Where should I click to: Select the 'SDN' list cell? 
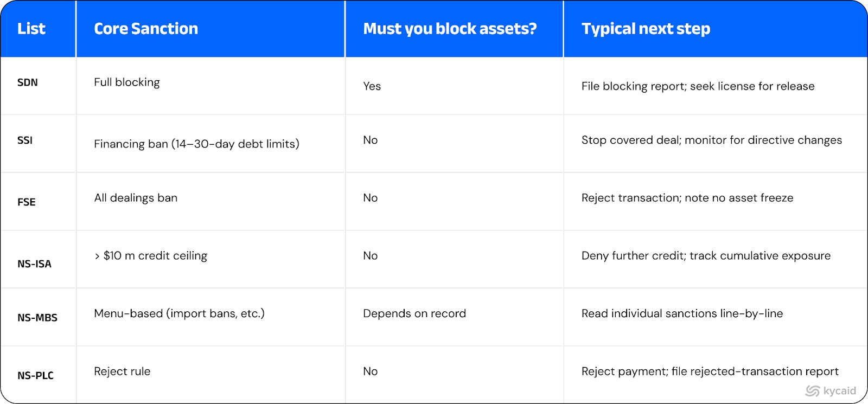[28, 82]
